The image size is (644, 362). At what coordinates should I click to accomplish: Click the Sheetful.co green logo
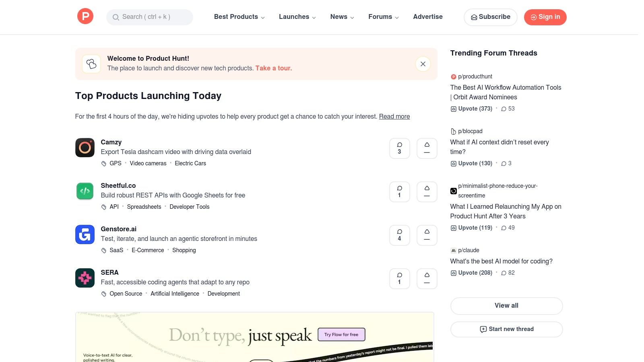point(85,191)
